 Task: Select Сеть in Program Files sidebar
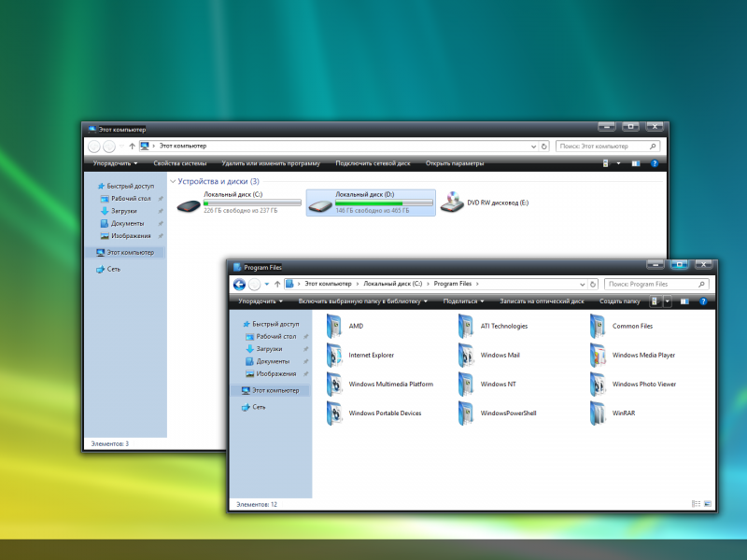click(x=254, y=407)
